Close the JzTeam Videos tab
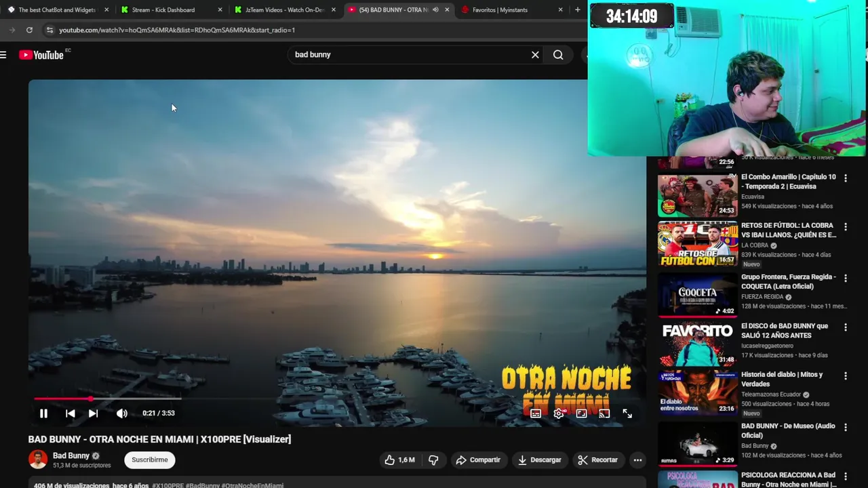 333,9
